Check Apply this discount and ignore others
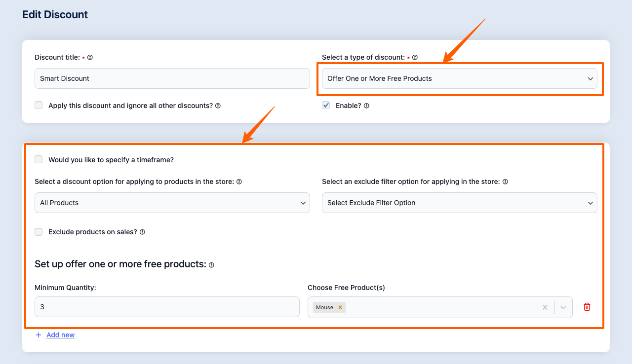 pos(39,105)
